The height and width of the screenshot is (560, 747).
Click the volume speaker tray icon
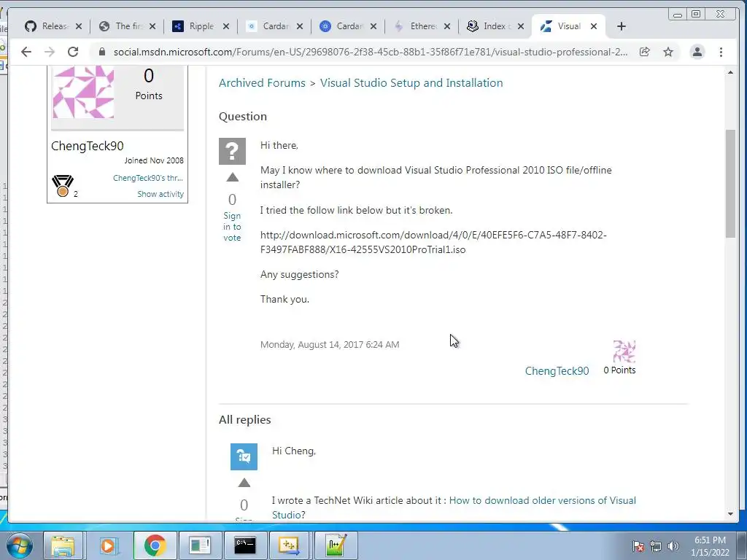click(673, 546)
